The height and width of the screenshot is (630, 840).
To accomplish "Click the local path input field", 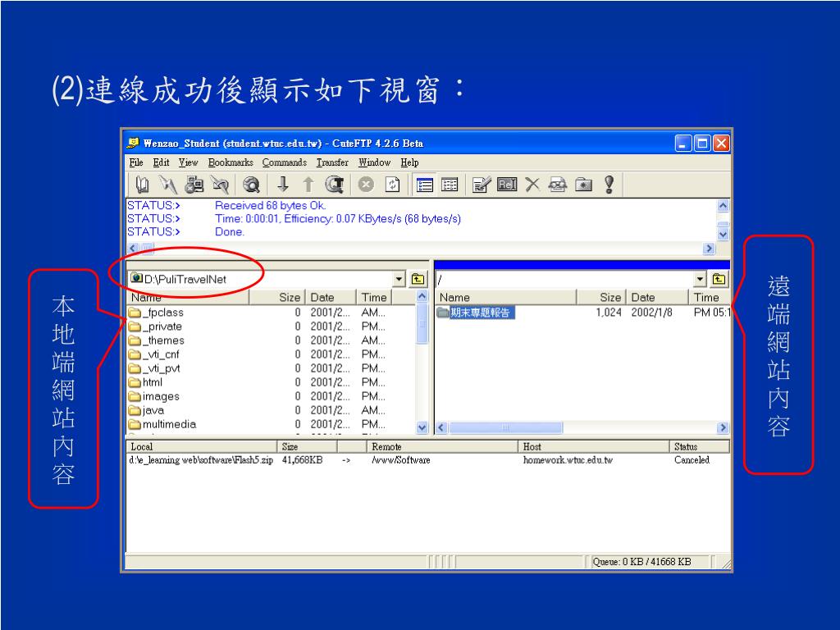I will click(x=262, y=279).
